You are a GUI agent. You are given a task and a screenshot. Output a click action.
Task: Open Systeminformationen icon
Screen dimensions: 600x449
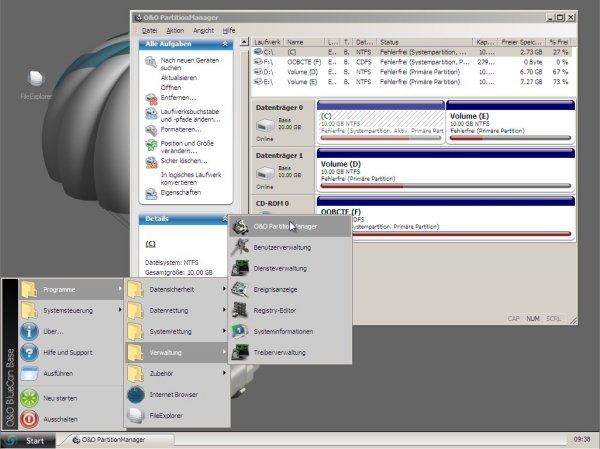point(240,331)
